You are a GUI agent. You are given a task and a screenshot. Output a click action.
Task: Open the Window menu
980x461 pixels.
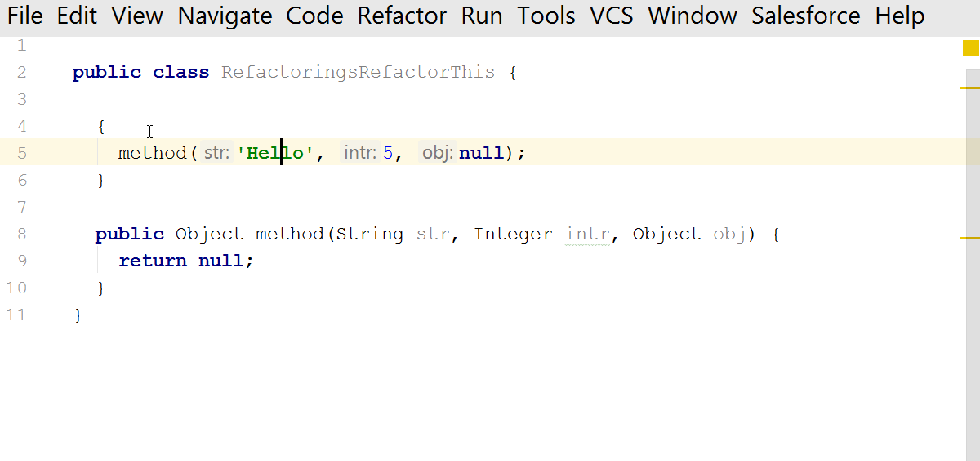(693, 16)
